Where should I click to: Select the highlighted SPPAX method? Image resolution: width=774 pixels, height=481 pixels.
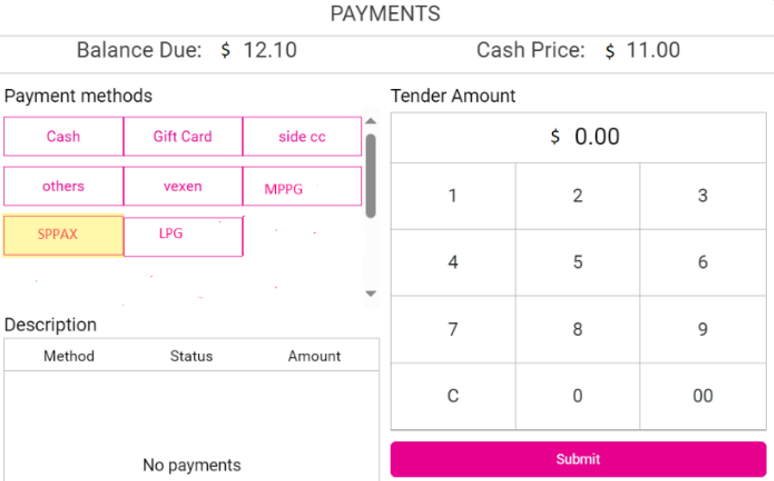pos(63,236)
